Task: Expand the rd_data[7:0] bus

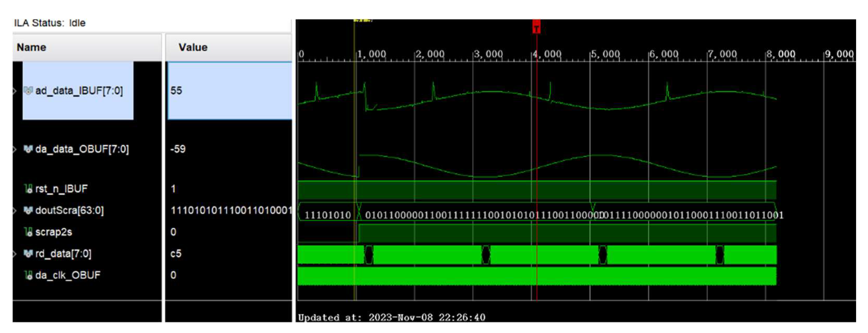Action: tap(14, 254)
